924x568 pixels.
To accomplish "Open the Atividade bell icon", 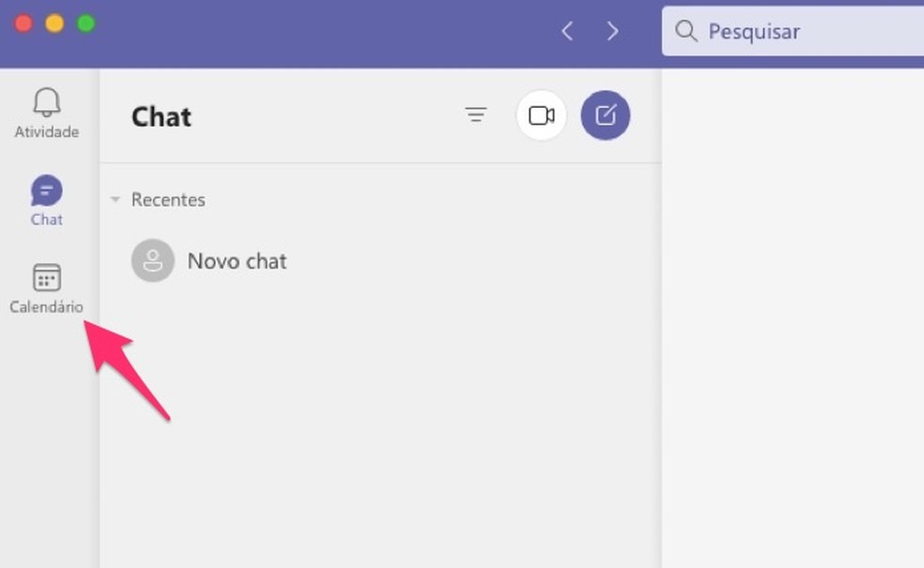I will 46,102.
